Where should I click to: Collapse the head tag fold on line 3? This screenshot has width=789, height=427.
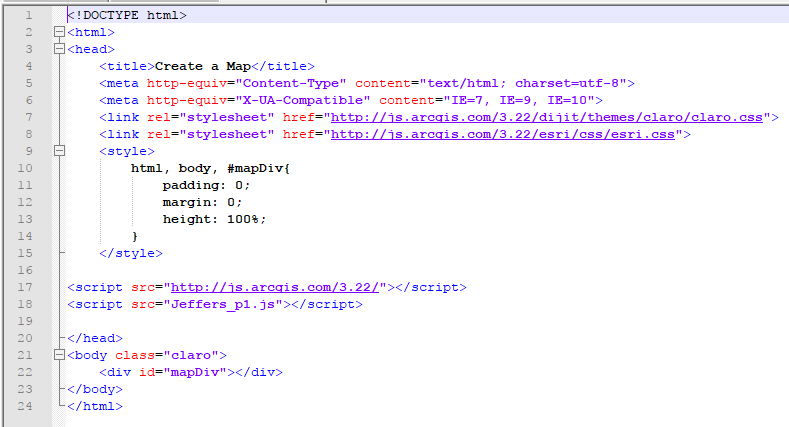pos(59,49)
